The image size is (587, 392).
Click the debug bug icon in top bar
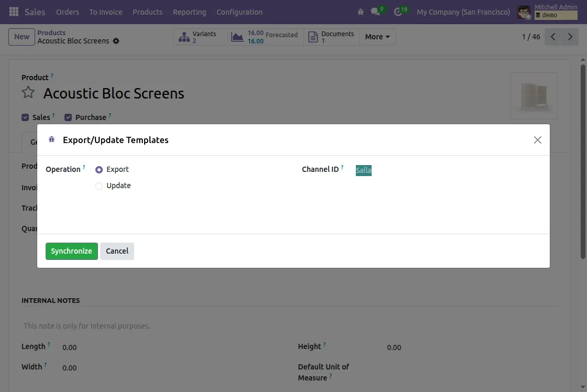[361, 11]
